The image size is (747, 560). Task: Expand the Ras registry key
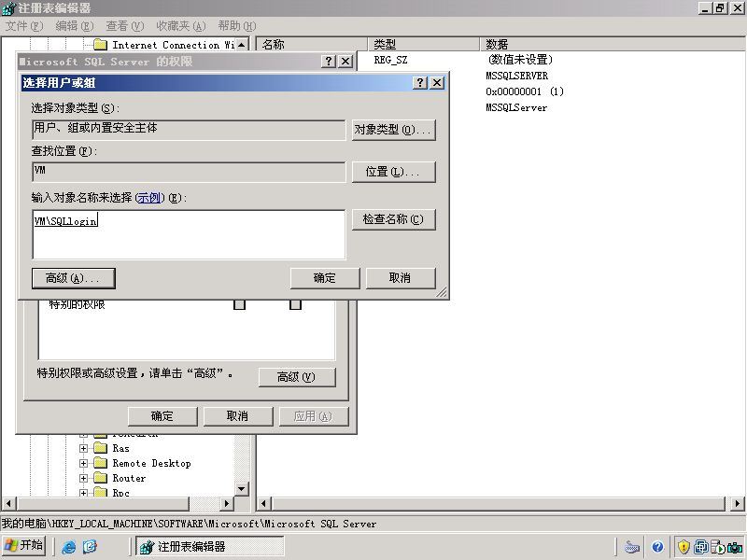(x=83, y=448)
